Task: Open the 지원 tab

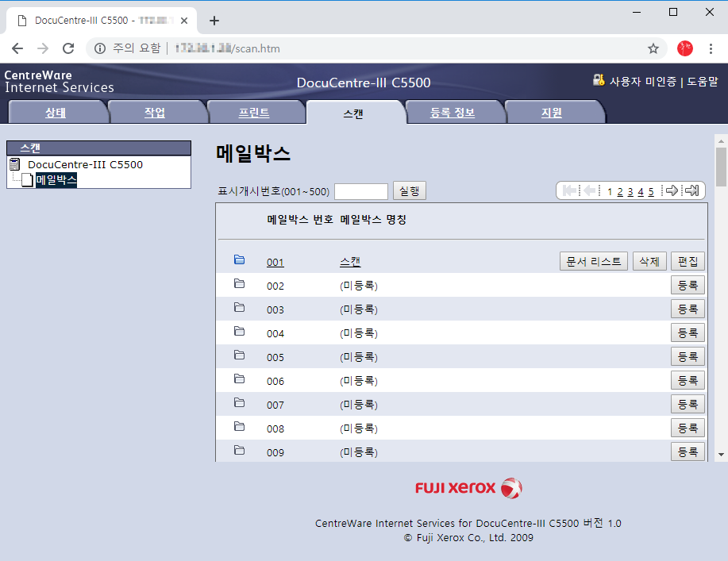Action: [x=552, y=113]
